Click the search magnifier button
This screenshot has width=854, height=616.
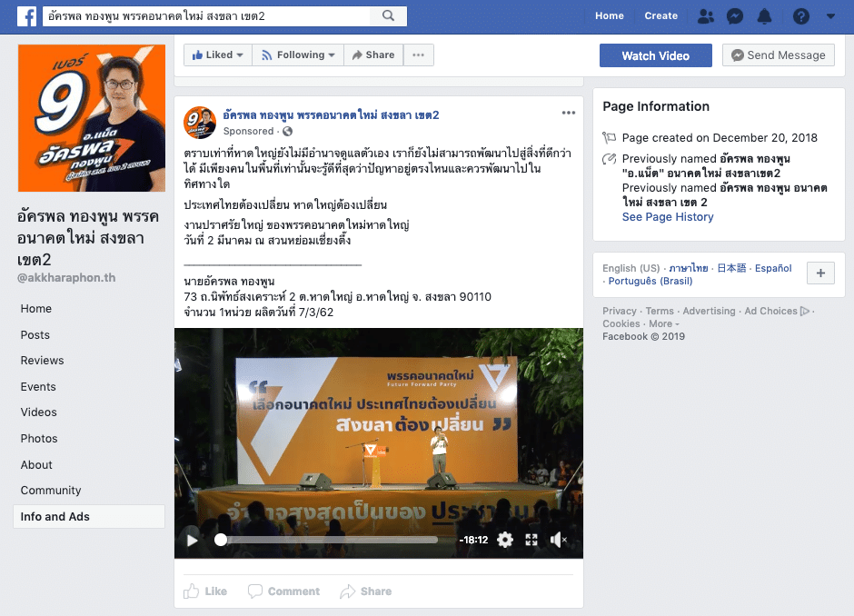(388, 15)
